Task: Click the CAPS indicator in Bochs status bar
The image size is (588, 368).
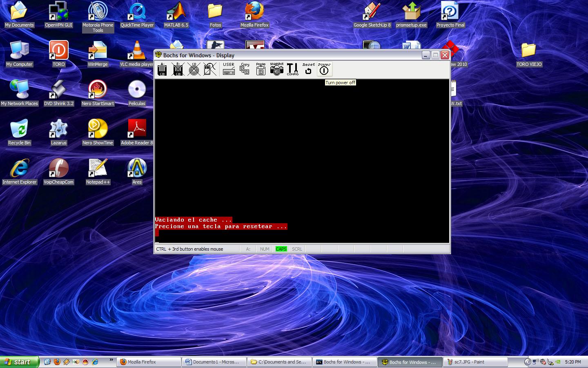Action: [281, 249]
